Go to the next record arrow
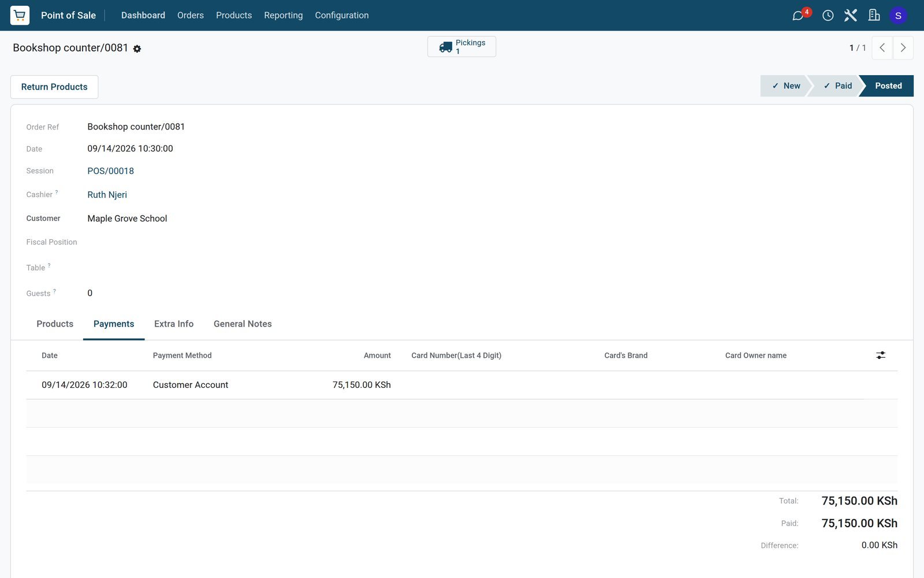 click(903, 48)
